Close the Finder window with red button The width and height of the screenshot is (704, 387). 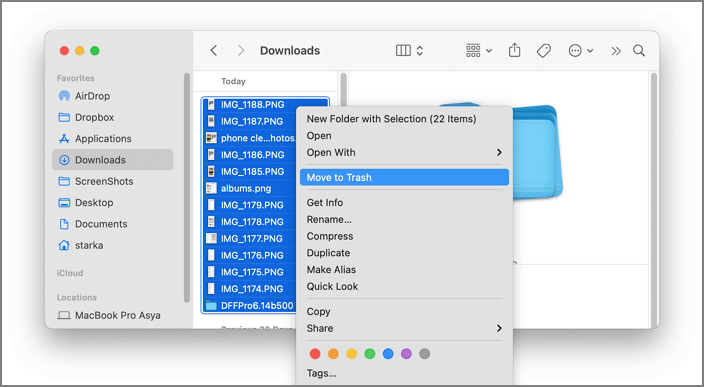click(x=64, y=51)
